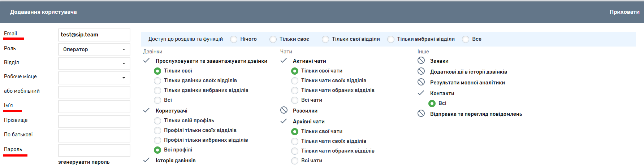Click the Приховати link in header

pos(624,12)
